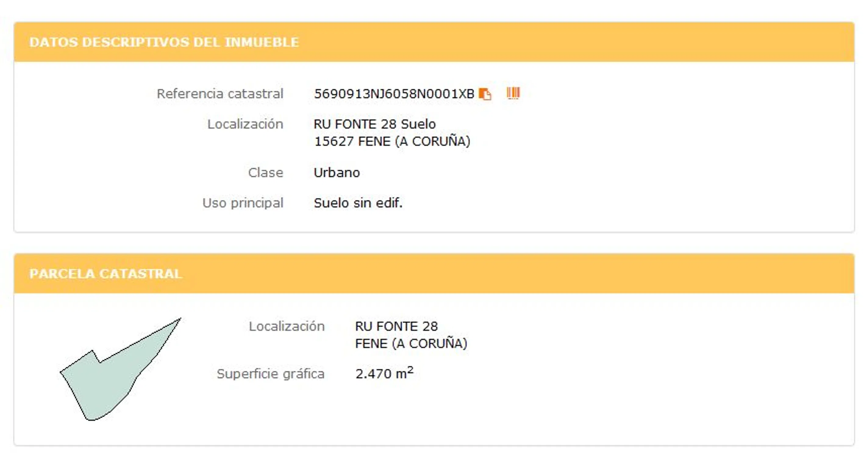
Task: Click the Clase label
Action: click(266, 173)
